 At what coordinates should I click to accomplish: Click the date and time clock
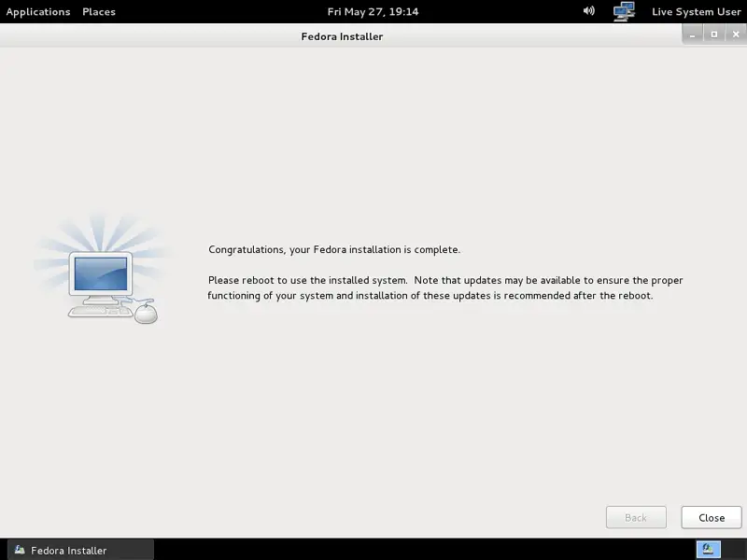pos(373,11)
